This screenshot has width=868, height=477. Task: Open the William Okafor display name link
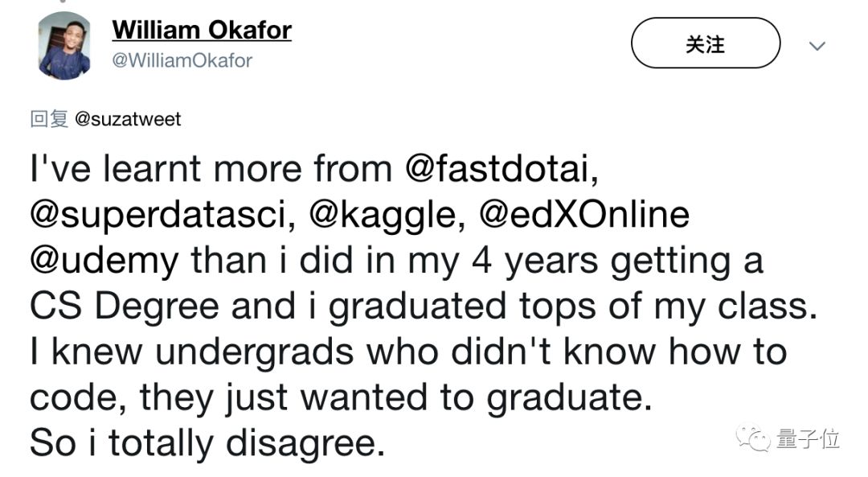(202, 31)
